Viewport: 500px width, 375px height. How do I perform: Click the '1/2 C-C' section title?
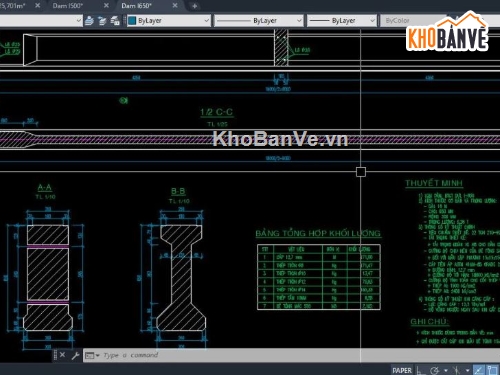coord(217,112)
